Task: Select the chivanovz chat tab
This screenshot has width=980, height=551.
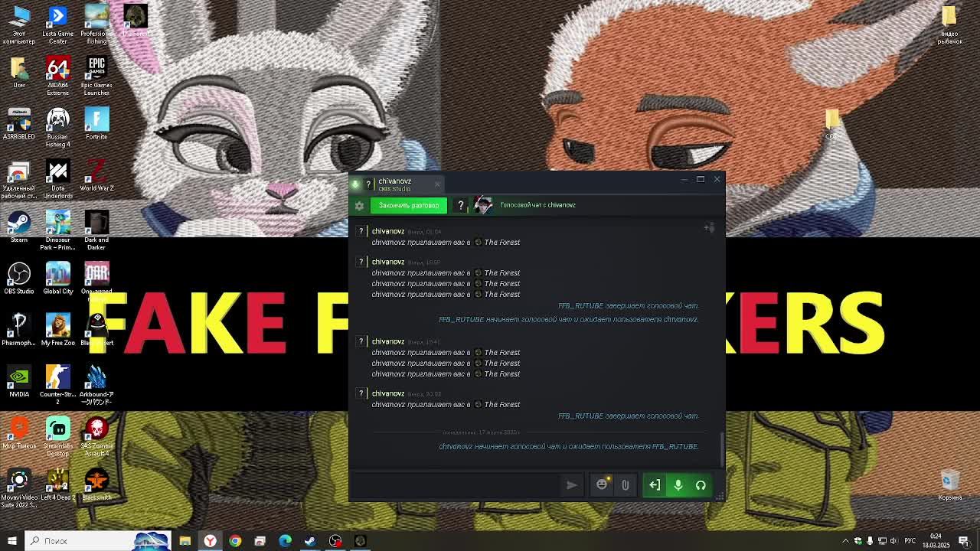Action: click(x=394, y=184)
